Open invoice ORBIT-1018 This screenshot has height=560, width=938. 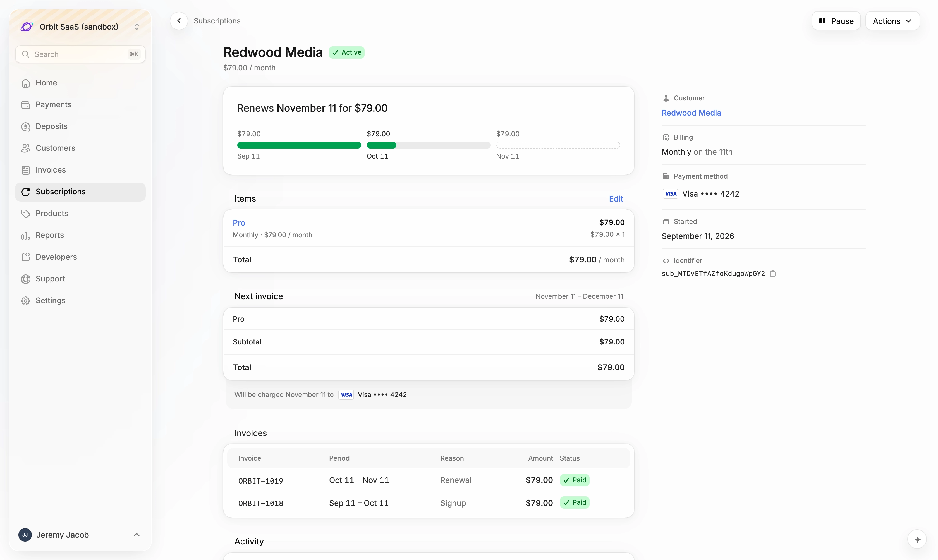261,503
